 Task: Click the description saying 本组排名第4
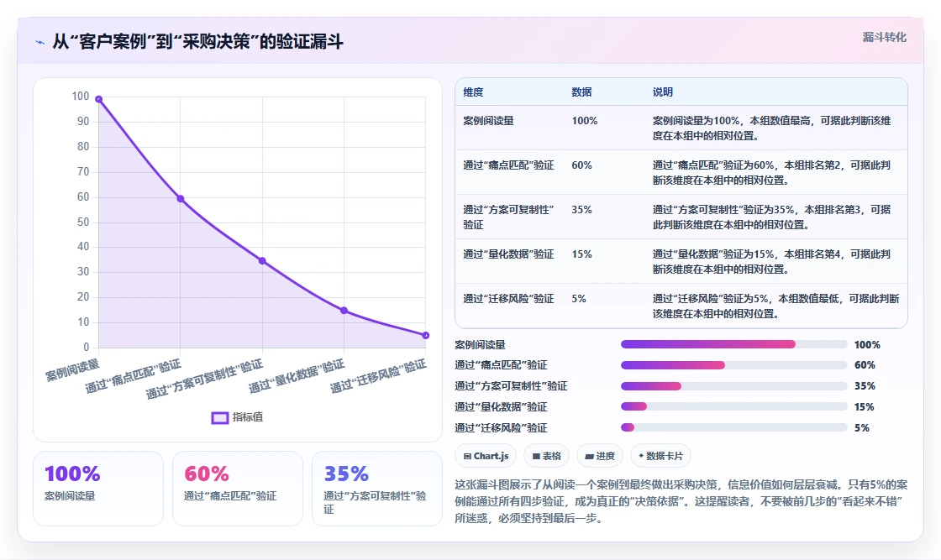point(772,261)
